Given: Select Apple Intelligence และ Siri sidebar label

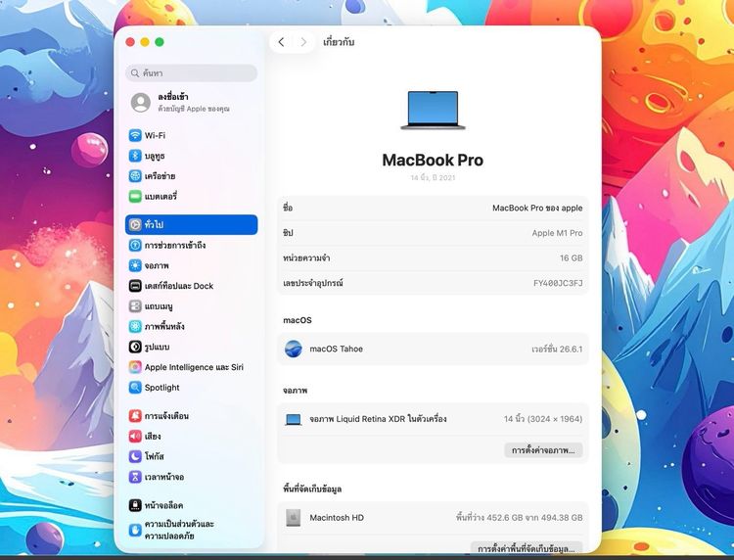Looking at the screenshot, I should tap(194, 367).
